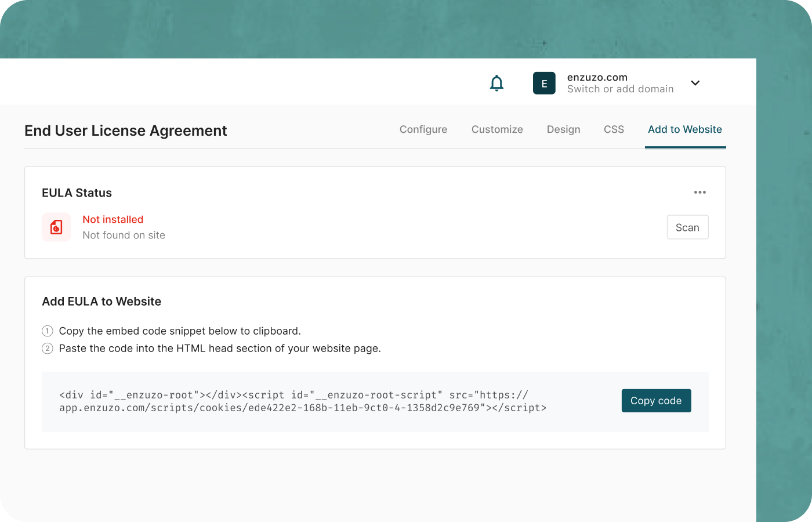Select the red EULA document status icon
812x522 pixels.
[x=56, y=227]
